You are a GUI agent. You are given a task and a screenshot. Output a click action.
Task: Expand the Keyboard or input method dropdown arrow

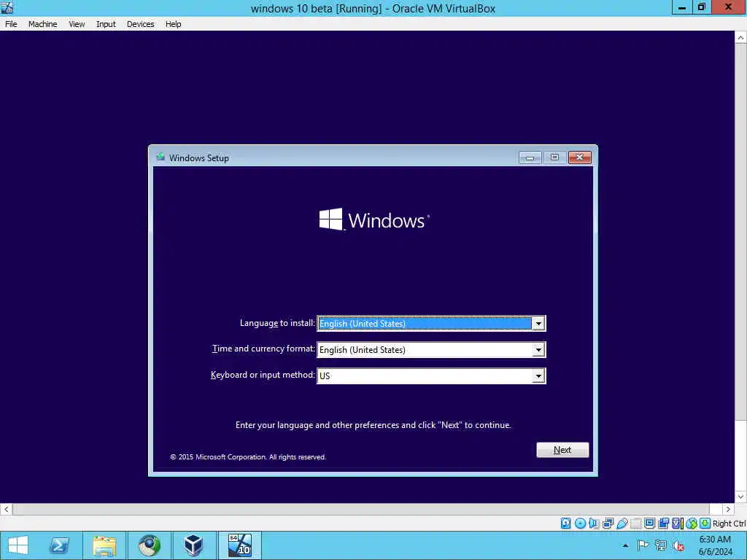(538, 376)
